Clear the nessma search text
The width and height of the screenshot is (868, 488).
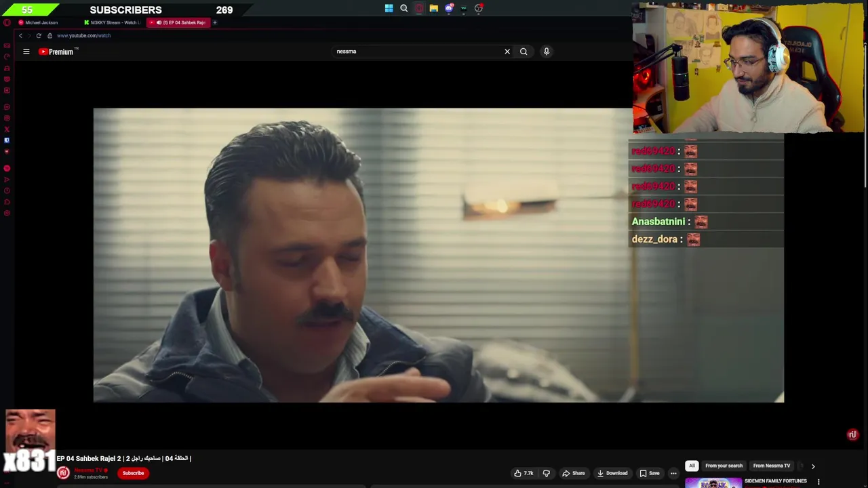coord(507,52)
